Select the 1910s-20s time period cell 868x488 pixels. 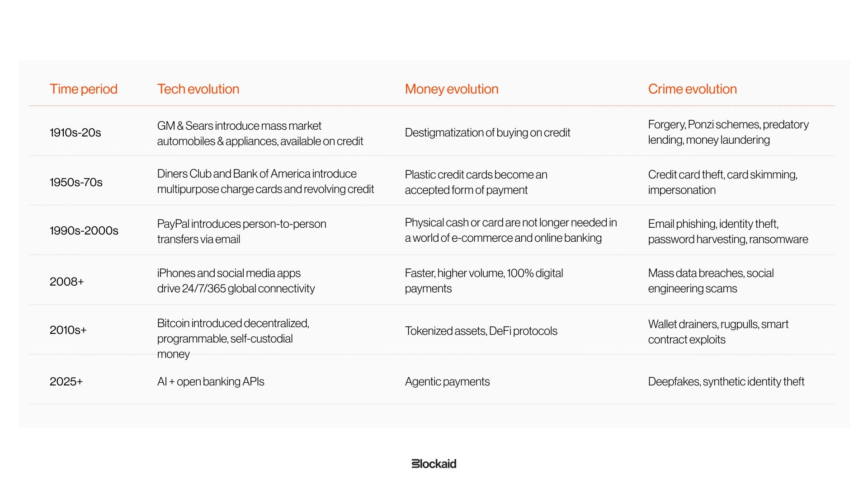[x=75, y=132]
